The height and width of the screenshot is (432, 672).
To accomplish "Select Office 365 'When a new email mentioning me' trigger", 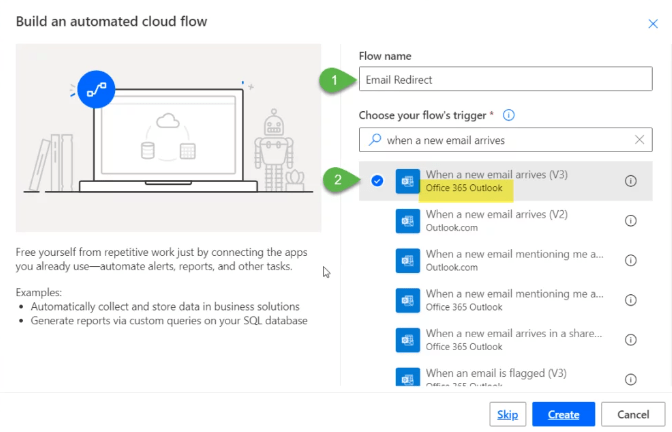I will pos(506,300).
